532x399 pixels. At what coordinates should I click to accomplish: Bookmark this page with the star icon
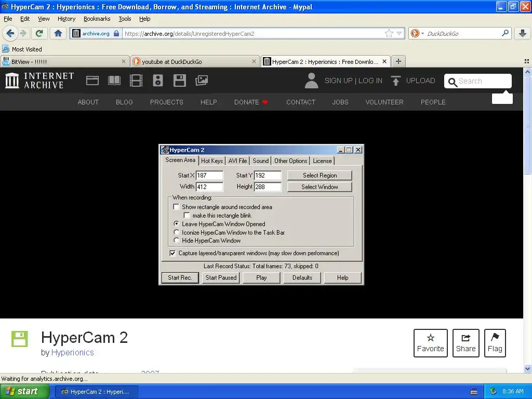click(389, 33)
